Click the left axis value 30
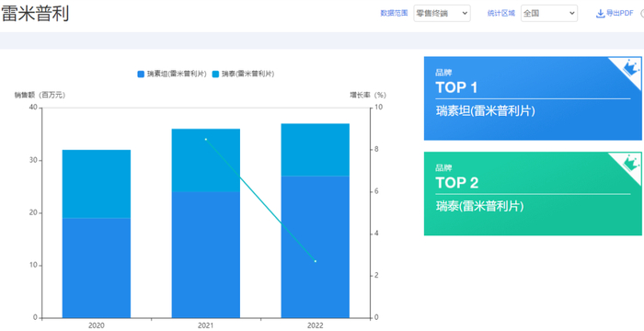This screenshot has height=331, width=644. click(33, 160)
